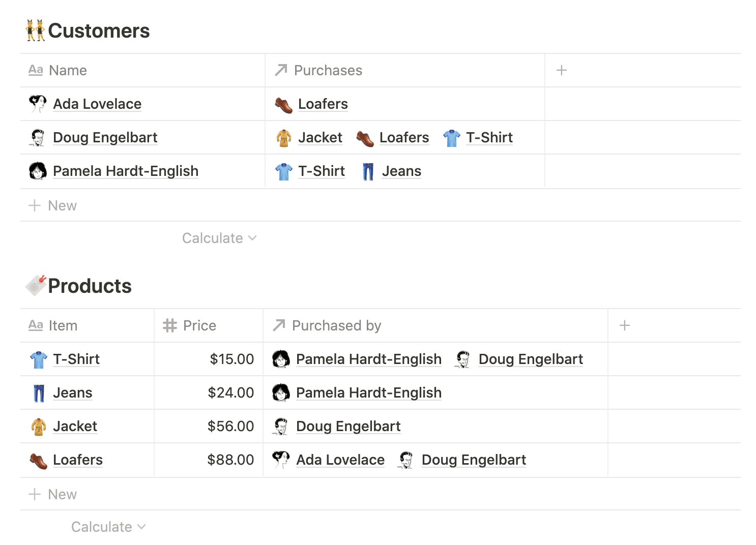Viewport: 756px width, 545px height.
Task: Click the number icon on the Price column
Action: (170, 325)
